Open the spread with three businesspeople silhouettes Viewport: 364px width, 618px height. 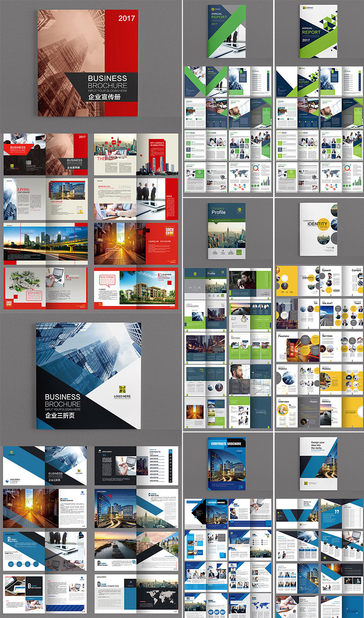(x=136, y=199)
